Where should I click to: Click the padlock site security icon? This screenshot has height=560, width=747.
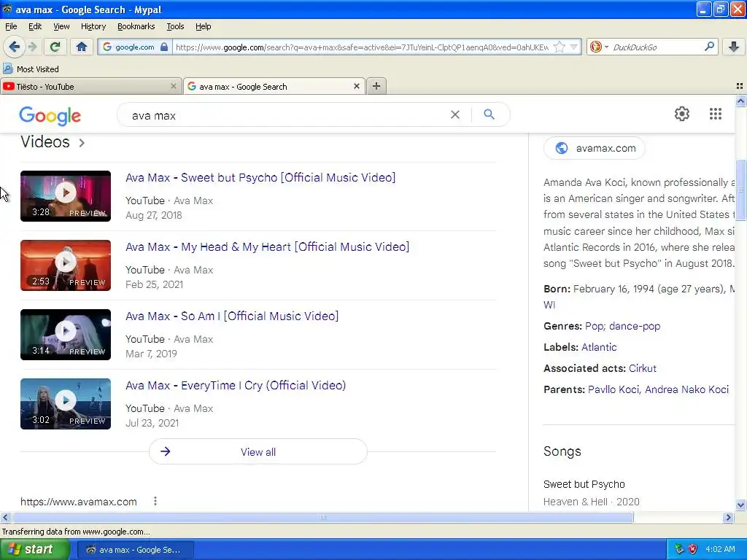164,47
